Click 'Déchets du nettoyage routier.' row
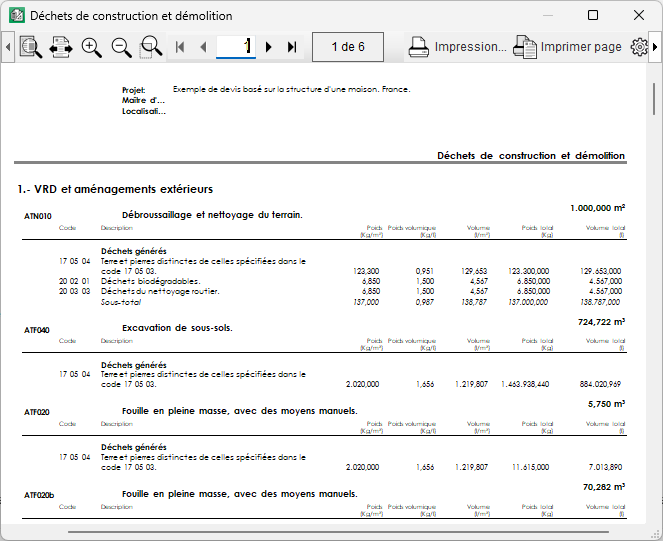663x541 pixels. tap(160, 291)
